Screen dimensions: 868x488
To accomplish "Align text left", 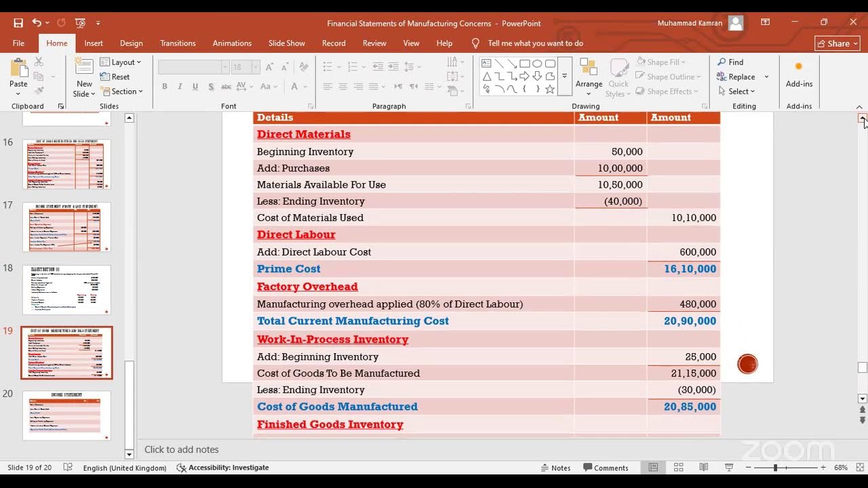I will [x=328, y=87].
